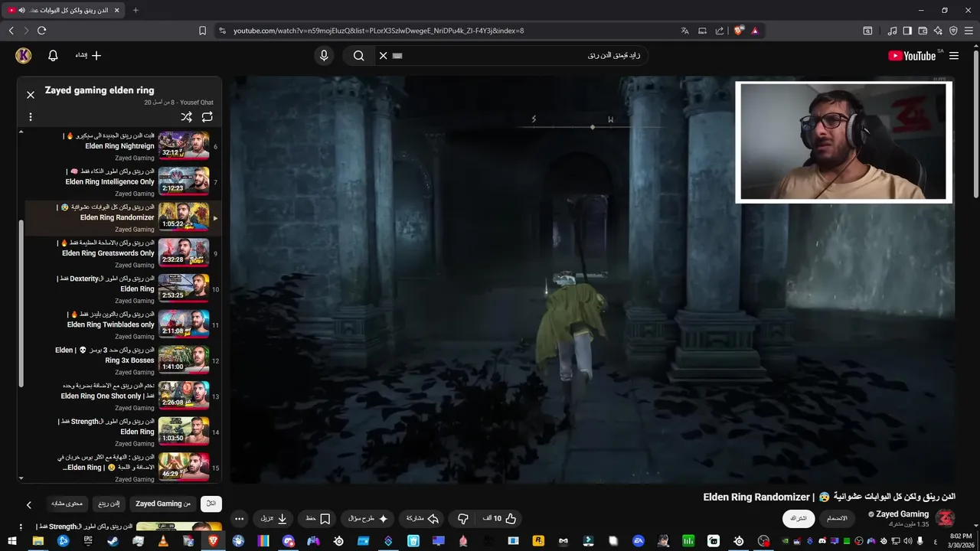This screenshot has height=551, width=980.
Task: Open Brave Rewards triangle icon
Action: [x=755, y=31]
